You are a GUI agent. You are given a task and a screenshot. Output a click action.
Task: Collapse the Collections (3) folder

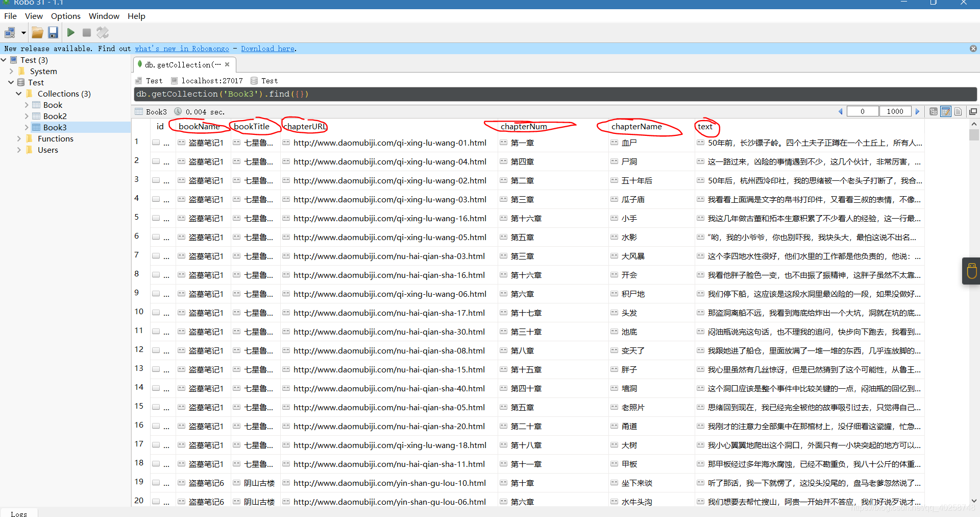pos(19,93)
